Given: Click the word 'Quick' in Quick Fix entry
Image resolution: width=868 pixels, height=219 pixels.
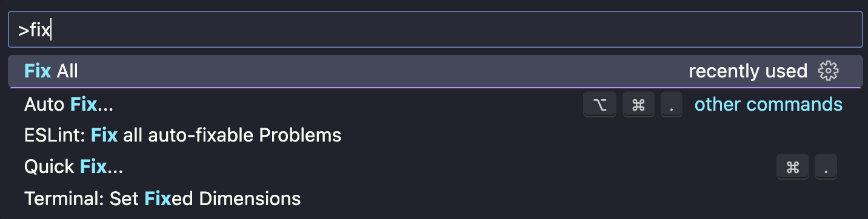Looking at the screenshot, I should [49, 166].
